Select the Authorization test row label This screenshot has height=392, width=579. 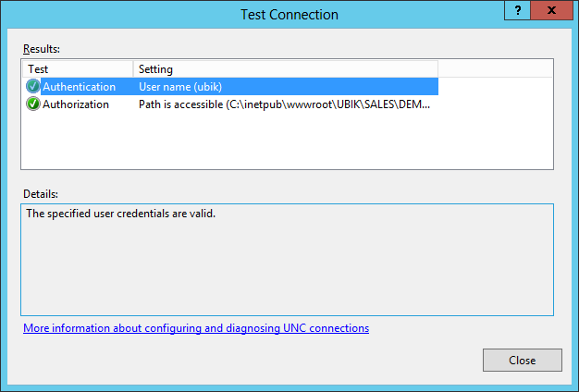point(76,104)
